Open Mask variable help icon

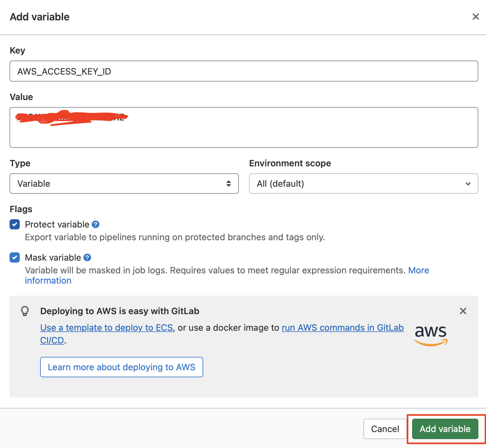87,257
